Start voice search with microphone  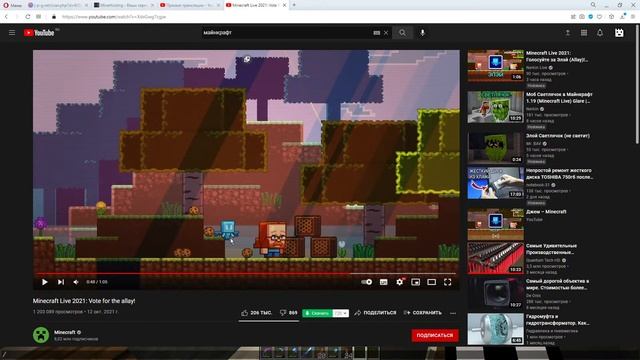422,33
